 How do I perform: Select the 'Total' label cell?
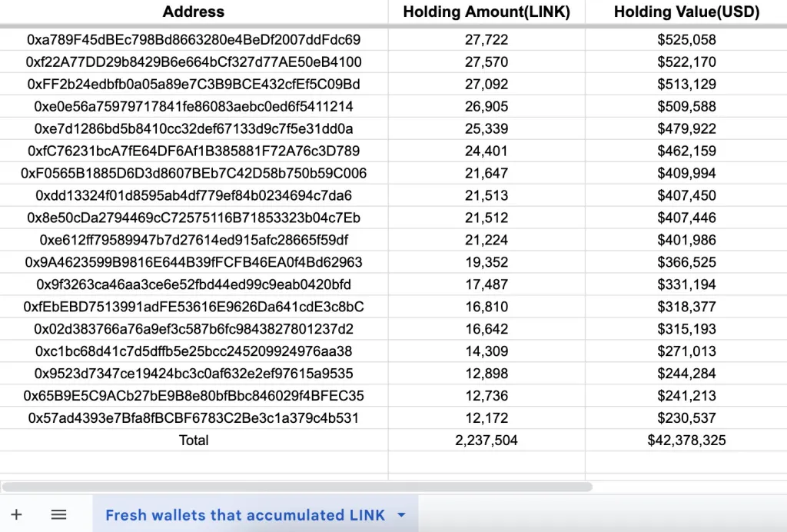[193, 441]
